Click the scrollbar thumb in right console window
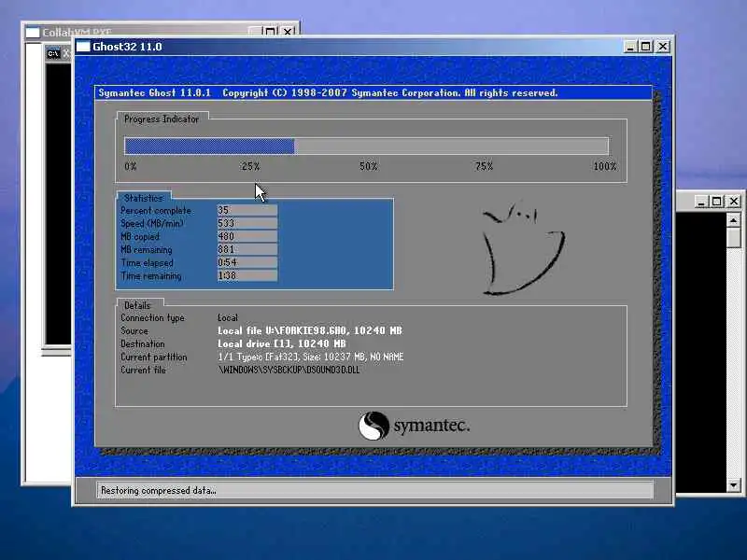The image size is (747, 560). coord(734,237)
